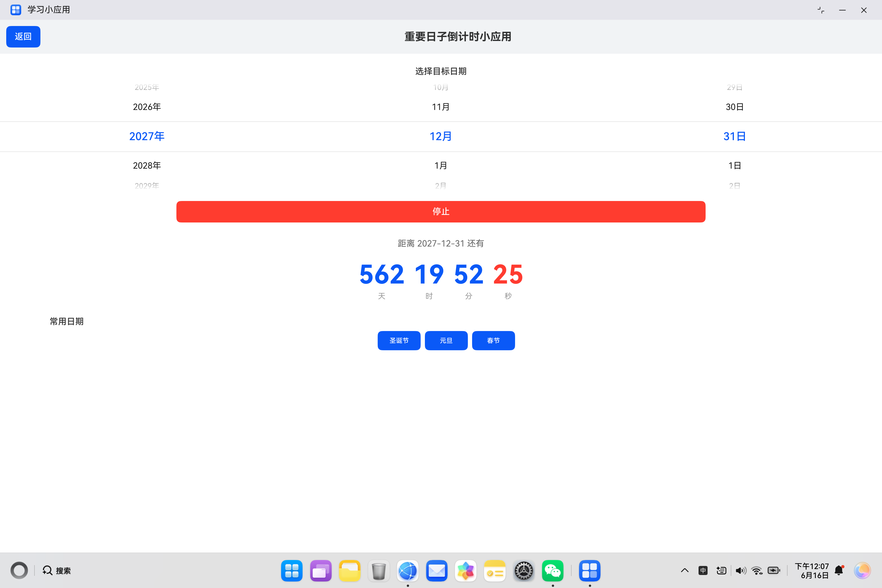Click the red 25 seconds counter
882x588 pixels.
pos(508,274)
